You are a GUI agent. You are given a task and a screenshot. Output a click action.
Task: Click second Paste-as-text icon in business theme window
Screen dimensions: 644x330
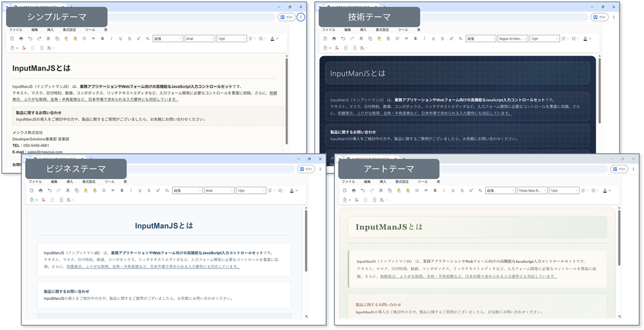pos(95,191)
